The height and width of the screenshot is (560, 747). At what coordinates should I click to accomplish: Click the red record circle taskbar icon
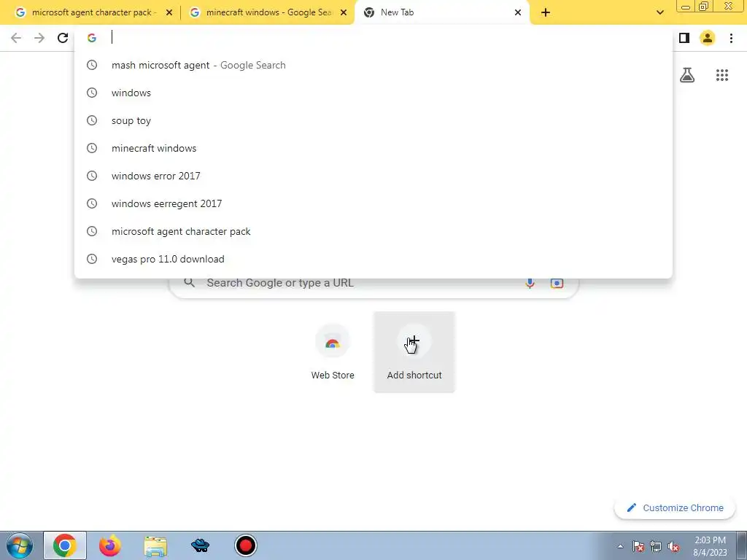(x=246, y=545)
